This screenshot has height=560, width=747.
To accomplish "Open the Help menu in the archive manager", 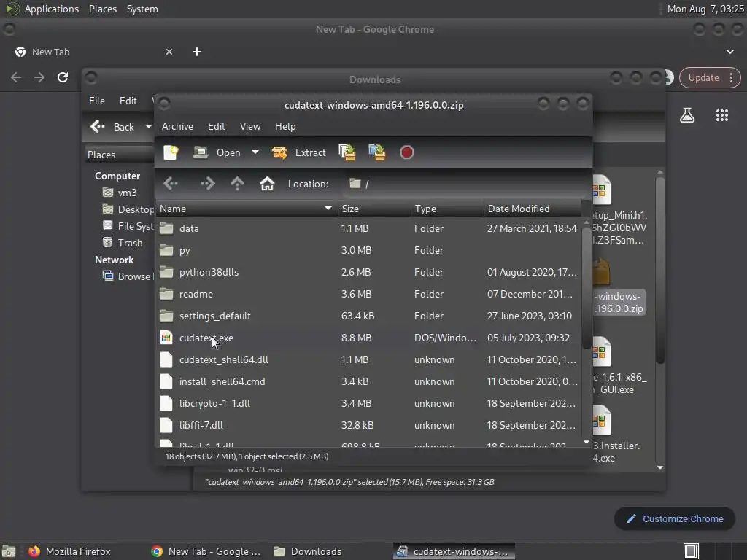I will pyautogui.click(x=285, y=126).
